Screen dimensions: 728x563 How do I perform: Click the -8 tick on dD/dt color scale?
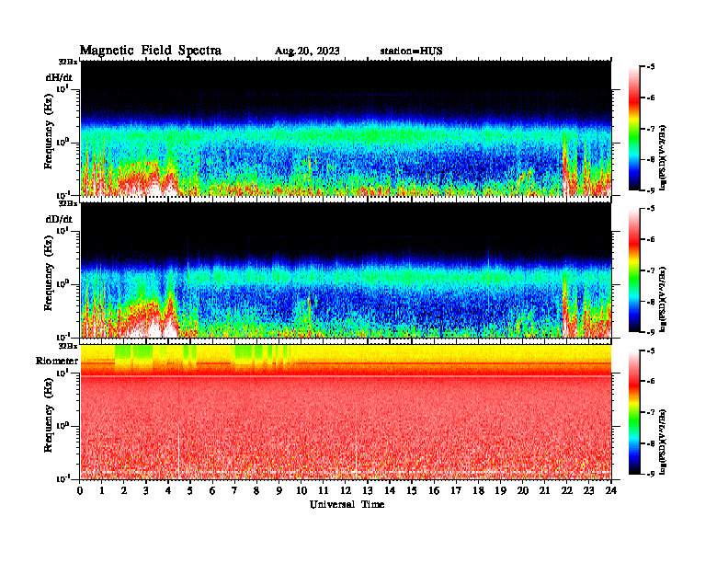(651, 302)
